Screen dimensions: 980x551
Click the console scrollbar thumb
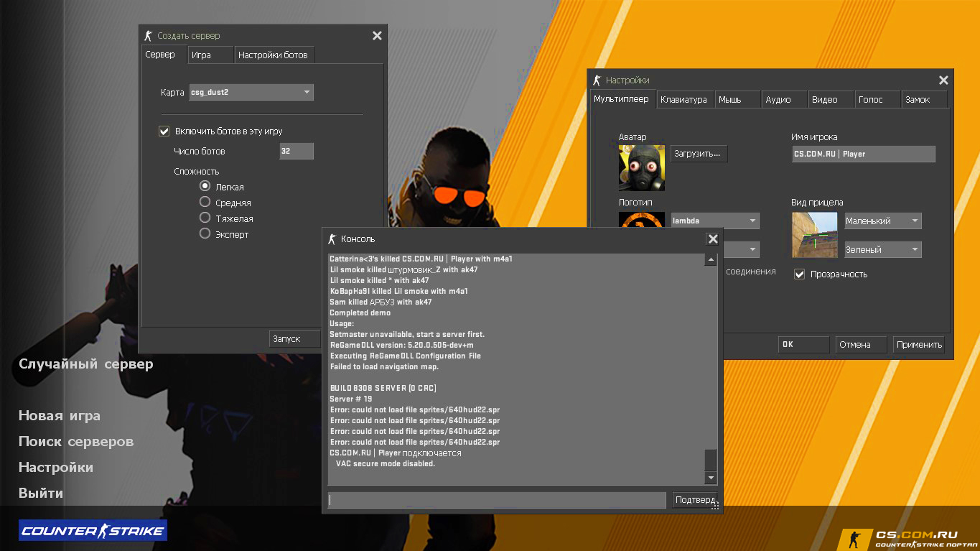711,459
